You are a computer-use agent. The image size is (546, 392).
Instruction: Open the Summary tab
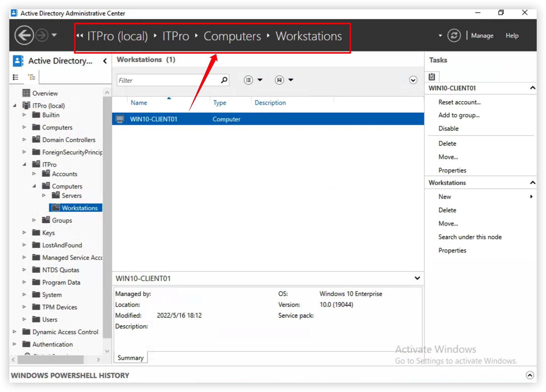[131, 358]
